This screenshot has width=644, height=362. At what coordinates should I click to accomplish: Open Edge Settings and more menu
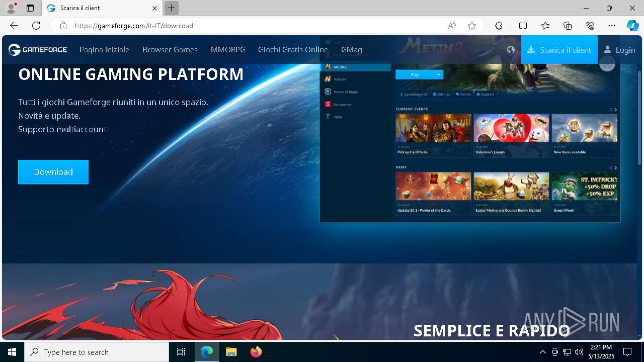pyautogui.click(x=612, y=26)
